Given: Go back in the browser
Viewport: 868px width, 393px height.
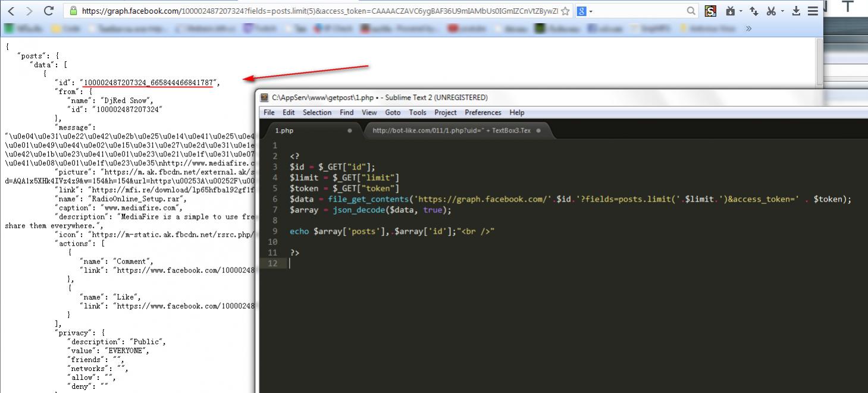Looking at the screenshot, I should click(x=11, y=11).
